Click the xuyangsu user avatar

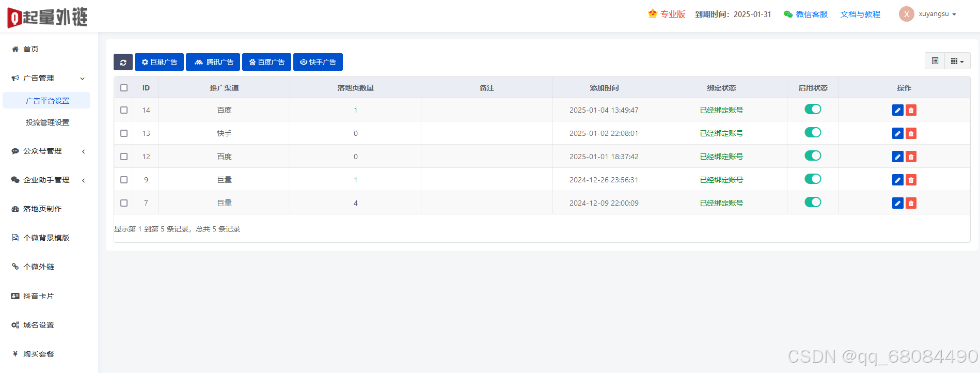[907, 14]
